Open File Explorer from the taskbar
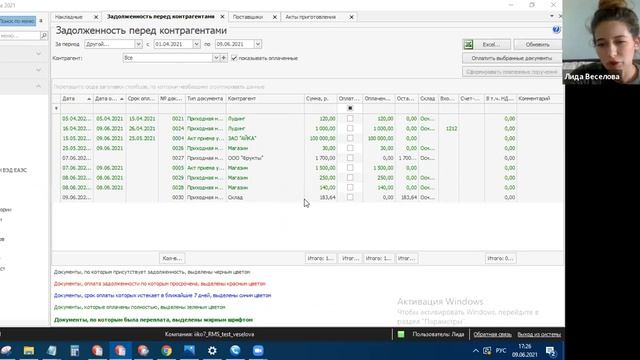Image resolution: width=640 pixels, height=360 pixels. [x=29, y=351]
